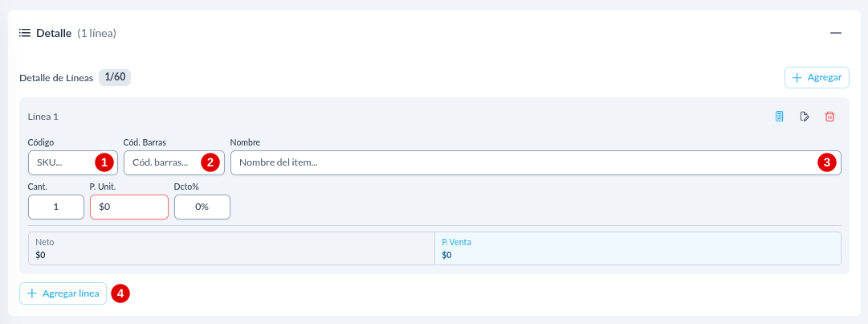The width and height of the screenshot is (868, 324).
Task: Select the Cant. quantity field
Action: (56, 207)
